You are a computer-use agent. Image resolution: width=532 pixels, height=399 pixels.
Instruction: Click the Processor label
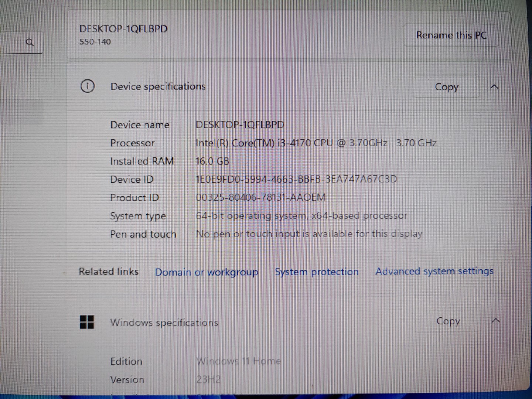coord(132,143)
